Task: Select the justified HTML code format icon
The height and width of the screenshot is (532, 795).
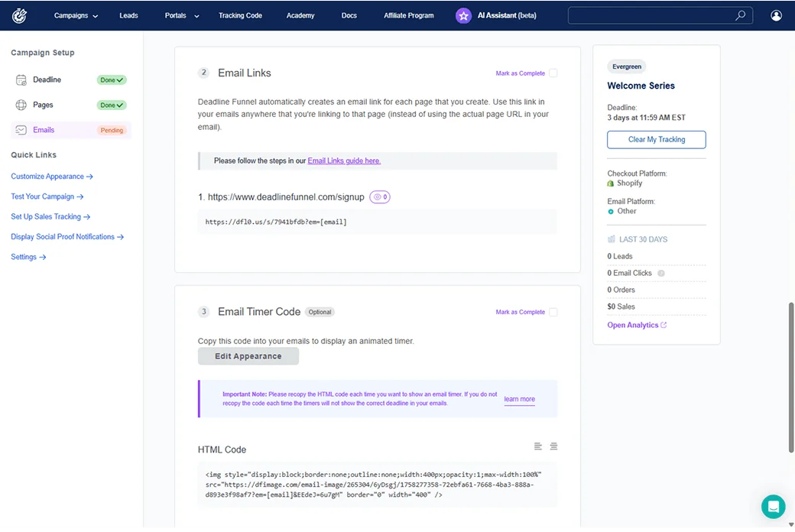Action: [553, 446]
